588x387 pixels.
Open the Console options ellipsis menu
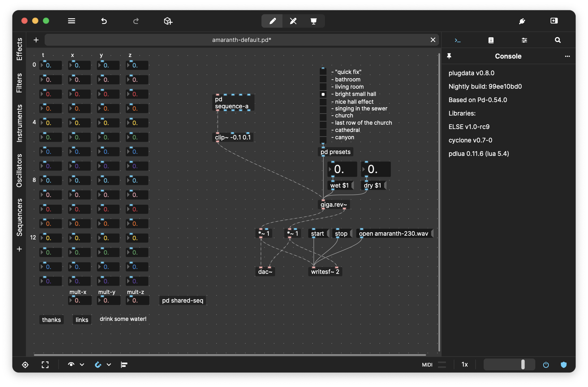coord(567,56)
